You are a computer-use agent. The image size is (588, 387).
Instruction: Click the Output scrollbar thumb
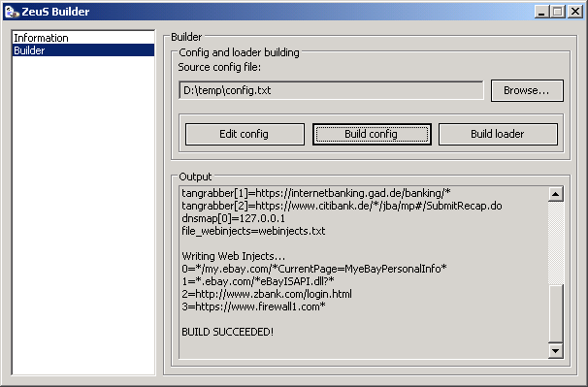click(x=555, y=313)
